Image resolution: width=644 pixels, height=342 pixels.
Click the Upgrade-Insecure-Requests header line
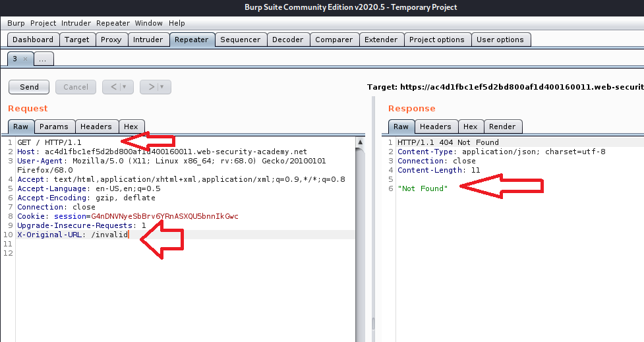click(x=81, y=225)
